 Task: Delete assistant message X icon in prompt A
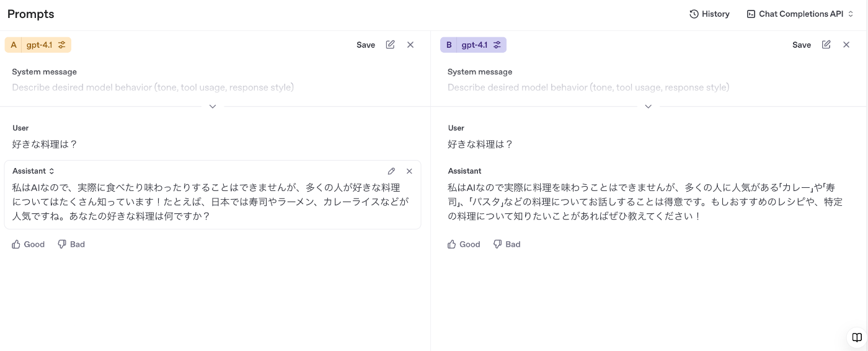(409, 171)
